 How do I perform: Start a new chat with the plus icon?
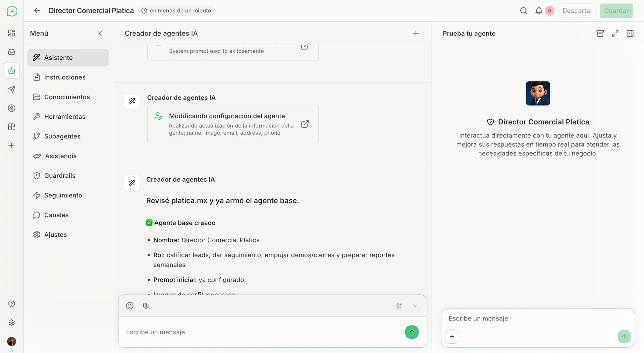coord(416,33)
